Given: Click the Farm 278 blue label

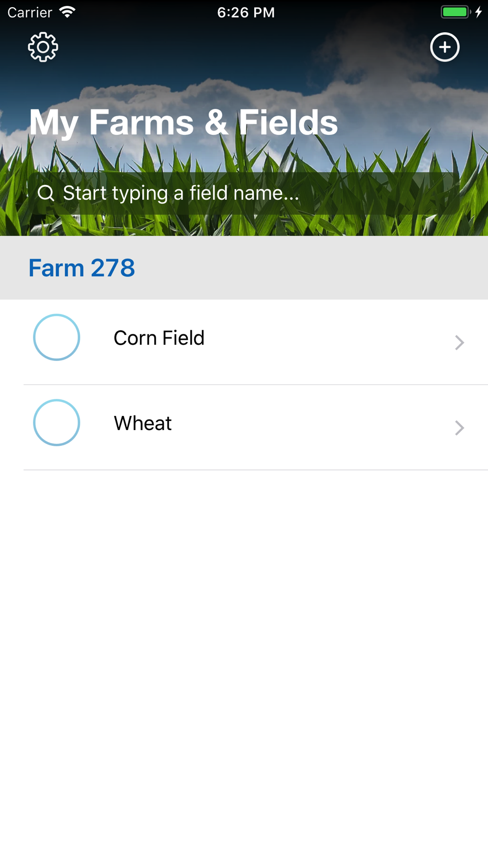Looking at the screenshot, I should [81, 268].
